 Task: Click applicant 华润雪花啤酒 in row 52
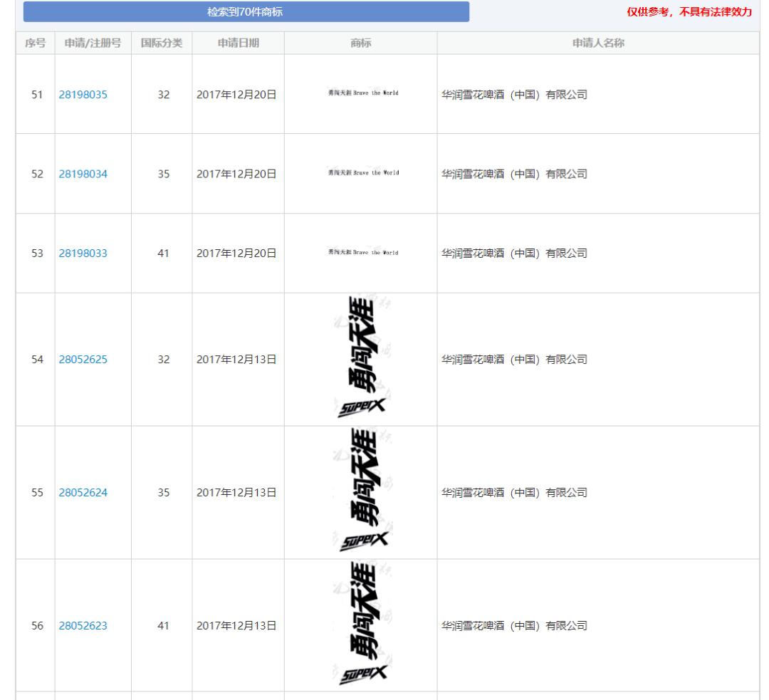coord(515,174)
